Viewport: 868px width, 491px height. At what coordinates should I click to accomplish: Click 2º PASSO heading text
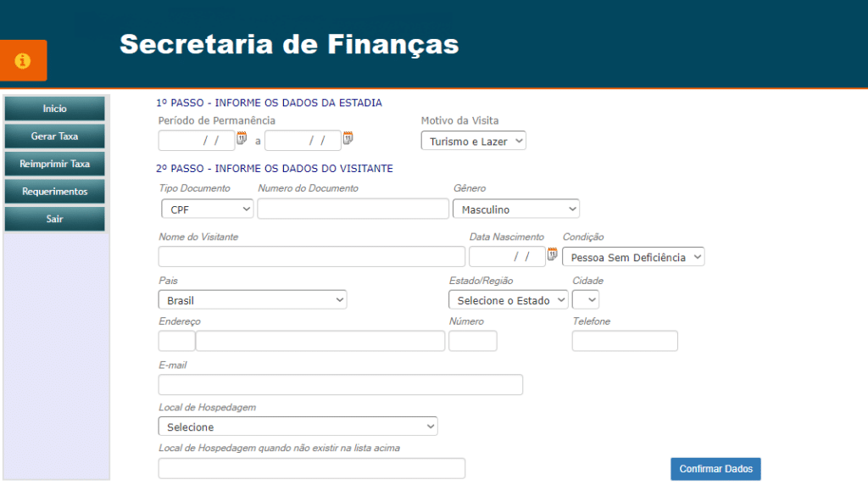(275, 168)
